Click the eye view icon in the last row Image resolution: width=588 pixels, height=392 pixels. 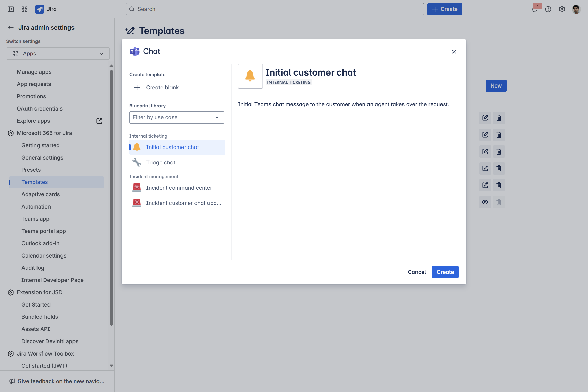click(485, 202)
